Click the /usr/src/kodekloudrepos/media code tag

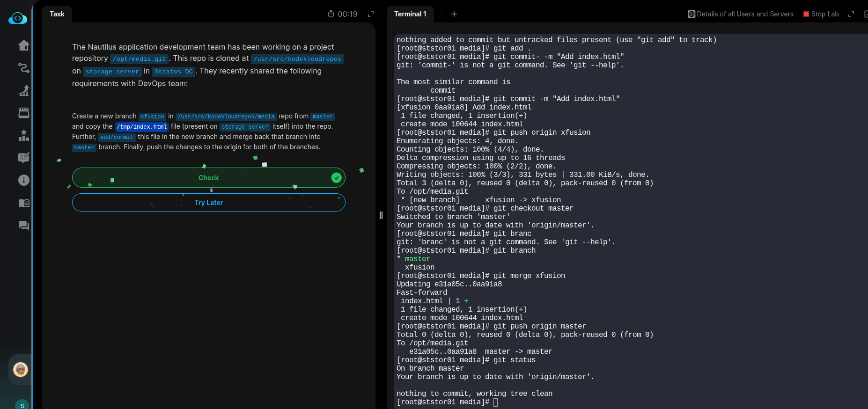click(x=226, y=117)
